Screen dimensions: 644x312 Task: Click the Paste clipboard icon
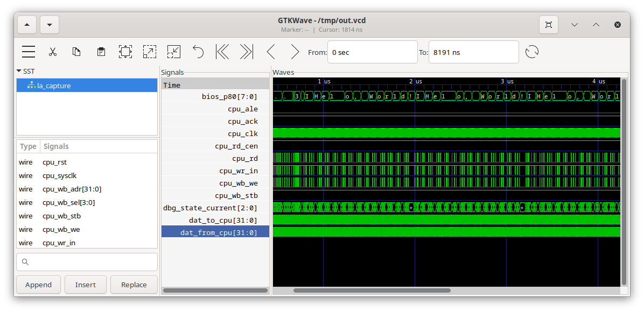(x=101, y=52)
